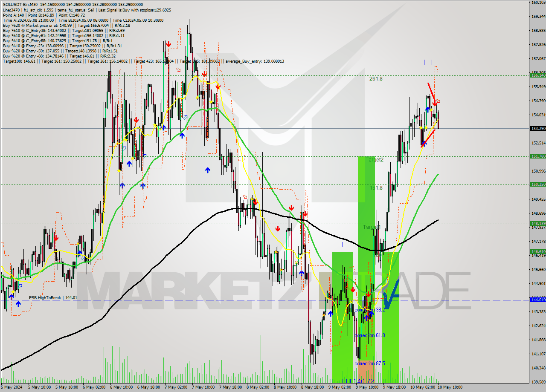
Task: Select the 'Buy %20 @ Entry -50: 137.055' line
Action: click(60, 51)
